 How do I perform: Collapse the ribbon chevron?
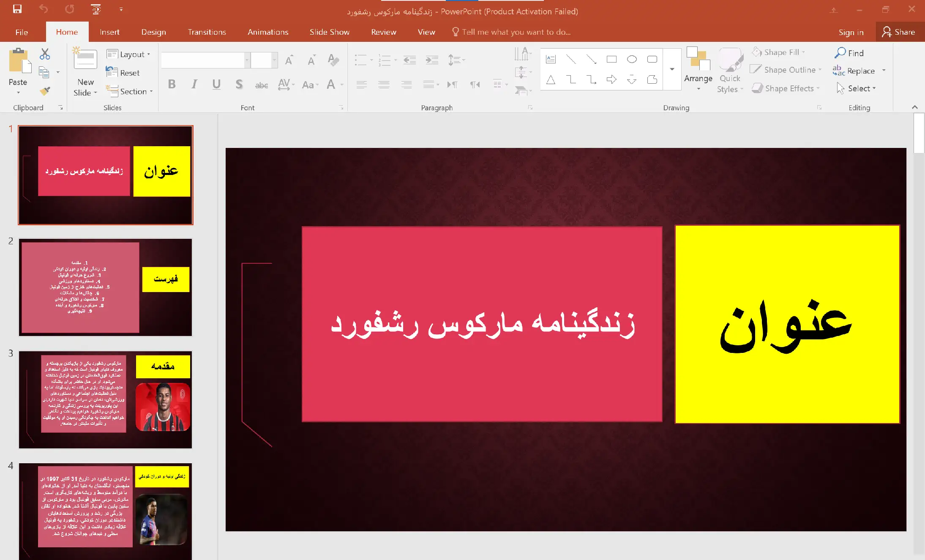pyautogui.click(x=915, y=107)
